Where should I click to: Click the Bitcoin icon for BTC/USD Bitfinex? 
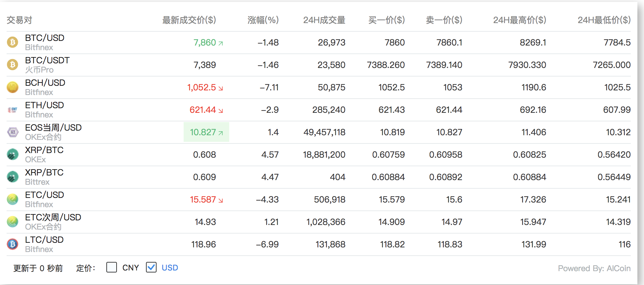tap(13, 42)
